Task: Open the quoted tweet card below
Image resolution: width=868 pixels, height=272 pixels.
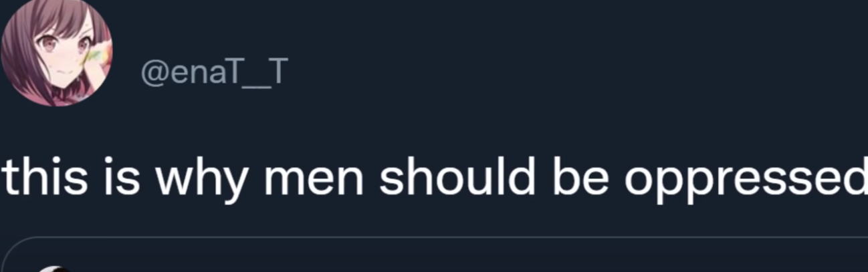Action: 434,255
